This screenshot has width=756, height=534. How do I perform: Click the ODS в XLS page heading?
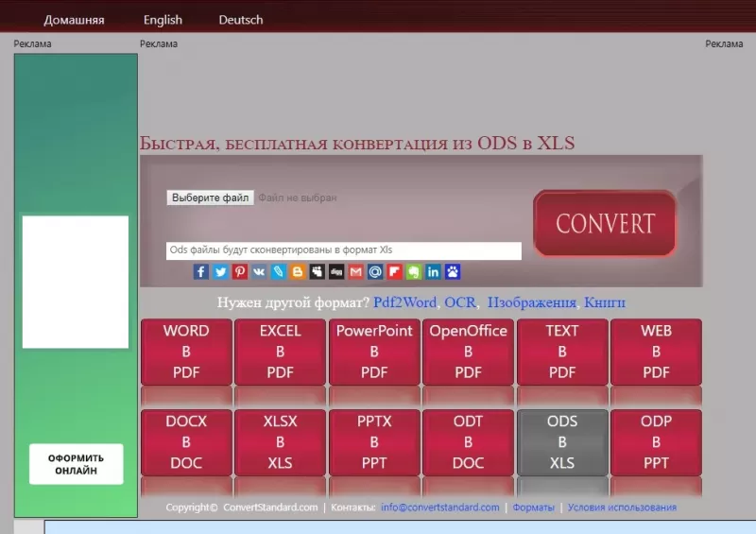pyautogui.click(x=357, y=144)
